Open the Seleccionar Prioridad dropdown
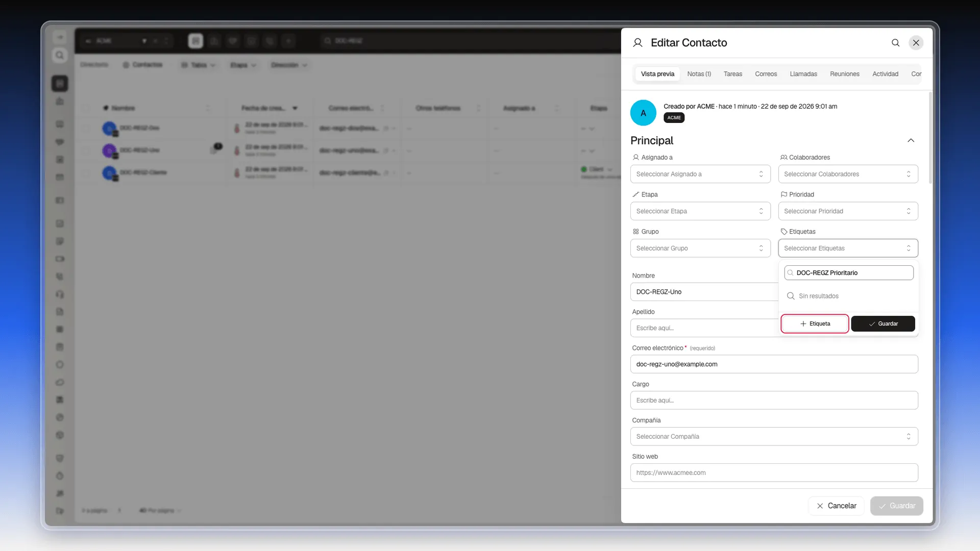 pos(848,211)
